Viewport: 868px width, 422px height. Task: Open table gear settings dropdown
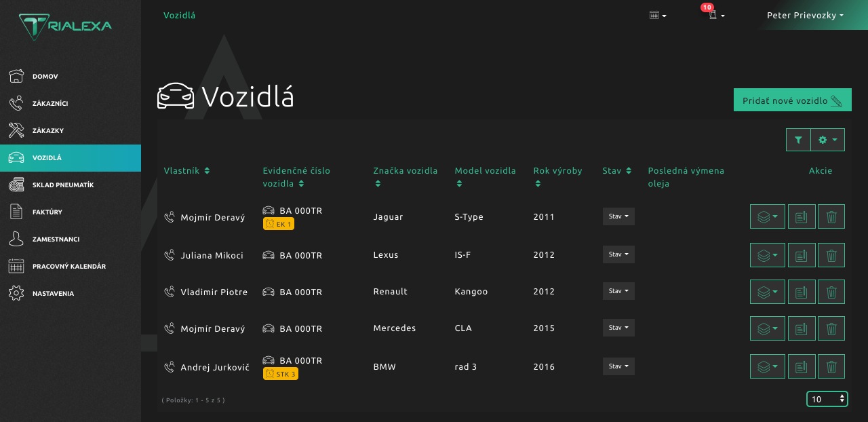pyautogui.click(x=827, y=140)
